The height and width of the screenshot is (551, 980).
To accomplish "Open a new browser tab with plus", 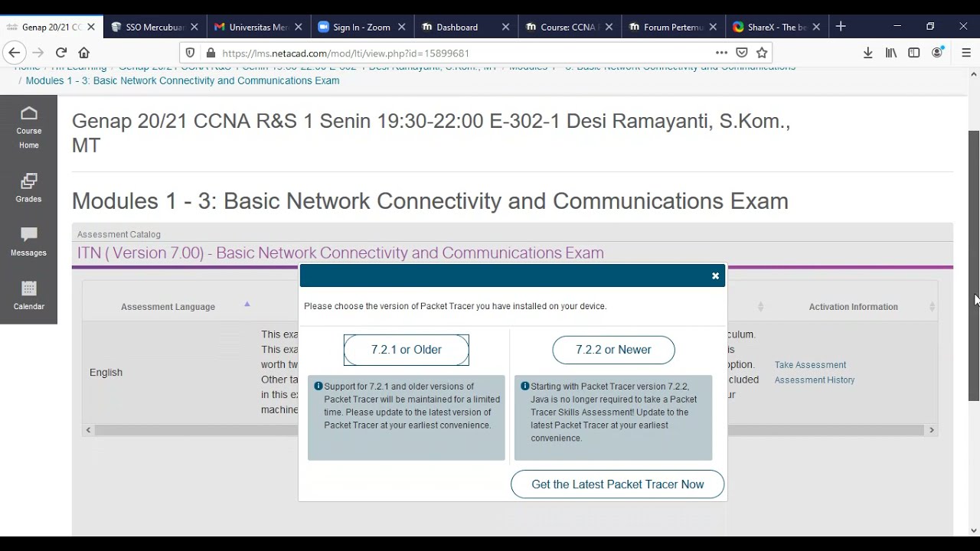I will tap(841, 27).
